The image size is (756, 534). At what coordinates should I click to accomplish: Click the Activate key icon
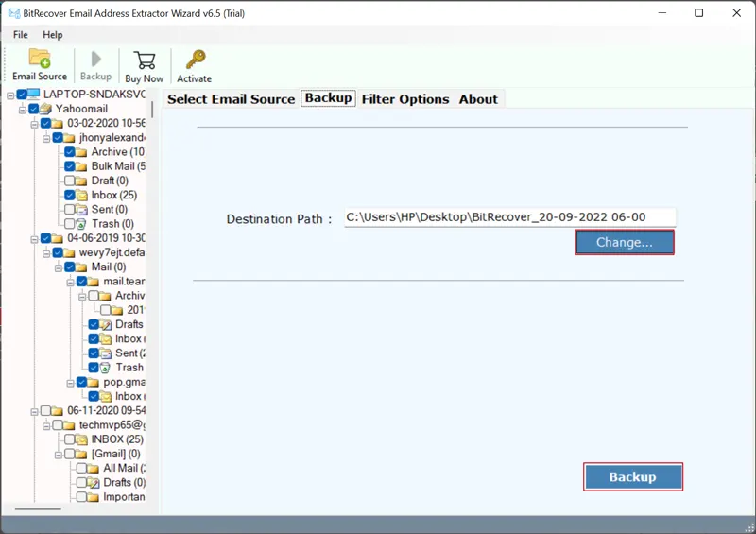click(x=195, y=61)
